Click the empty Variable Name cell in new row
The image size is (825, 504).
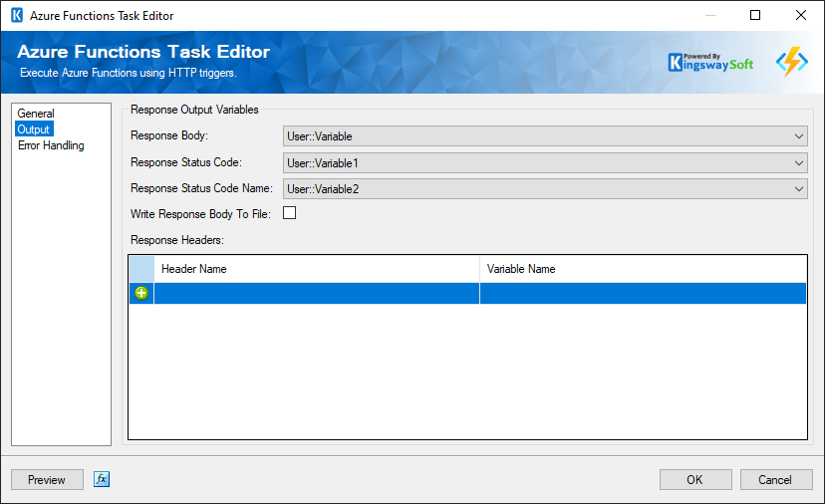click(x=643, y=293)
